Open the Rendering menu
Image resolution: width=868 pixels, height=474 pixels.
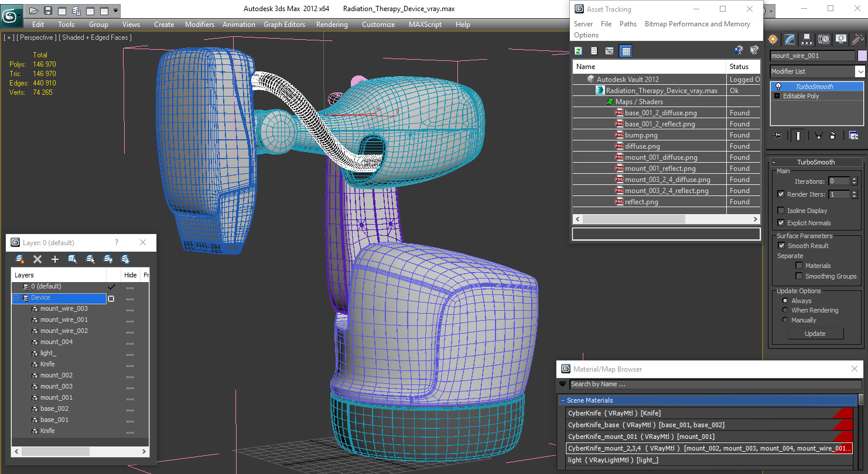click(x=332, y=25)
